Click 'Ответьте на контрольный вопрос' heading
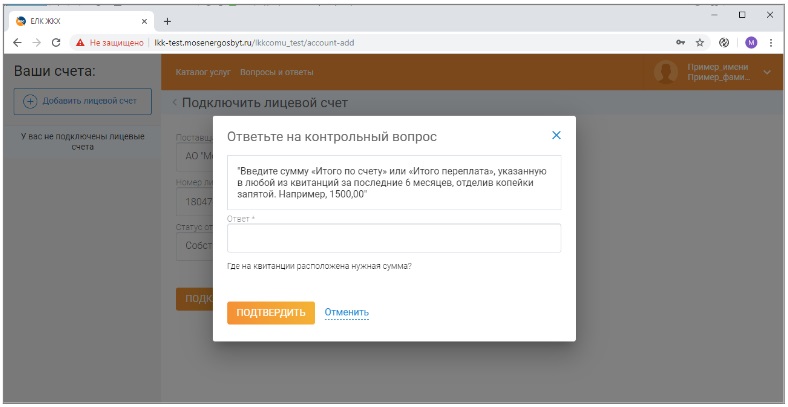Viewport: 788px width, 407px height. tap(332, 137)
